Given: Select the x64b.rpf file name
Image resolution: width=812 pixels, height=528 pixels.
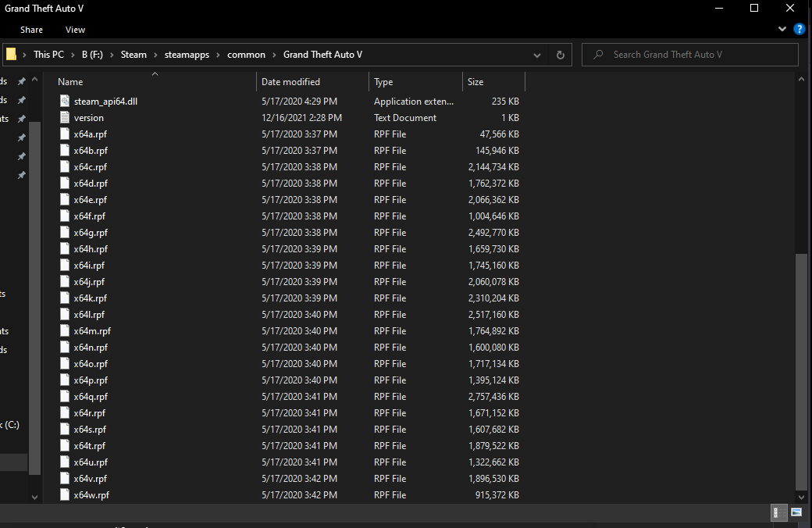Looking at the screenshot, I should tap(91, 150).
